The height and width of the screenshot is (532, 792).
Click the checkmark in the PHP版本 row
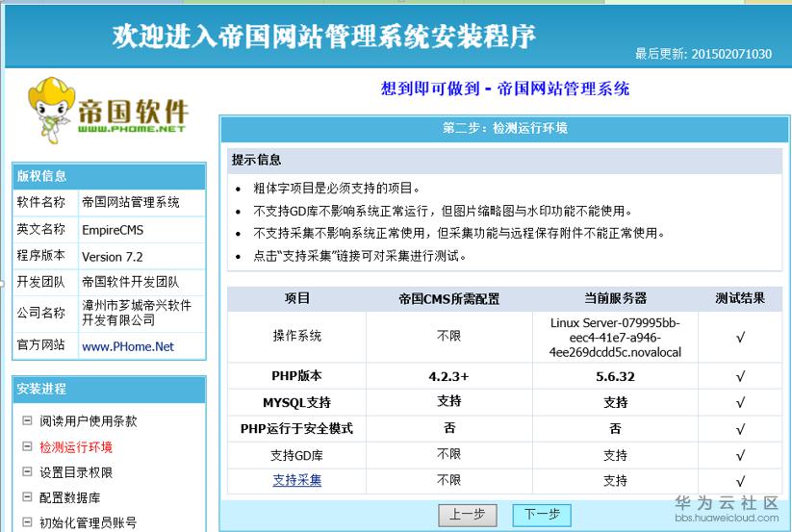(x=740, y=376)
